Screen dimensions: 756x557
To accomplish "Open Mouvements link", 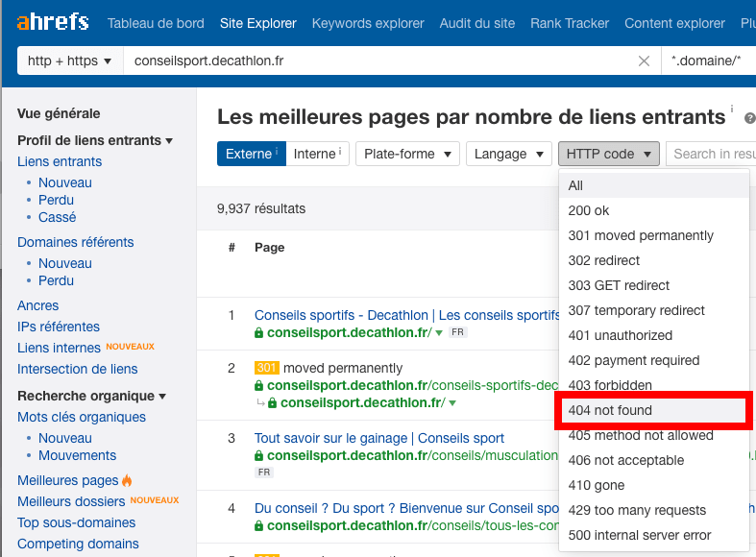I will [x=78, y=455].
